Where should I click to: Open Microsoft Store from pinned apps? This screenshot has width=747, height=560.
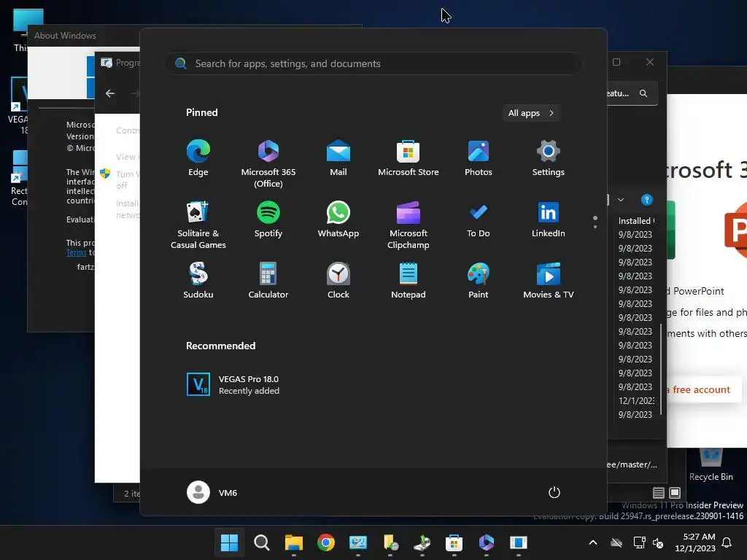click(409, 158)
